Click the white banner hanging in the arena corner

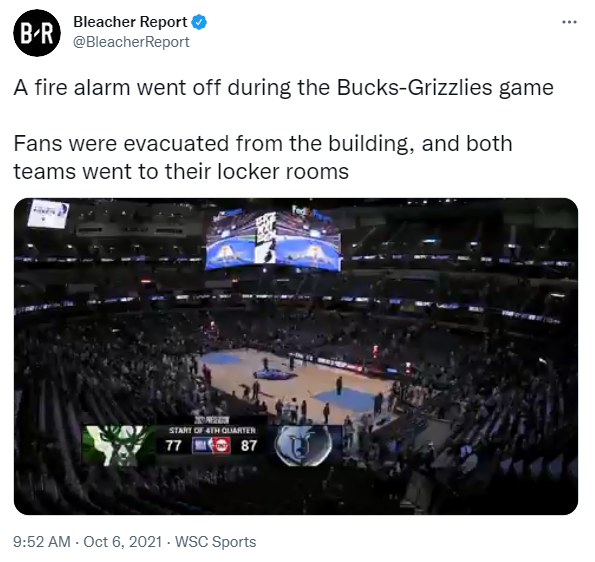pos(49,214)
